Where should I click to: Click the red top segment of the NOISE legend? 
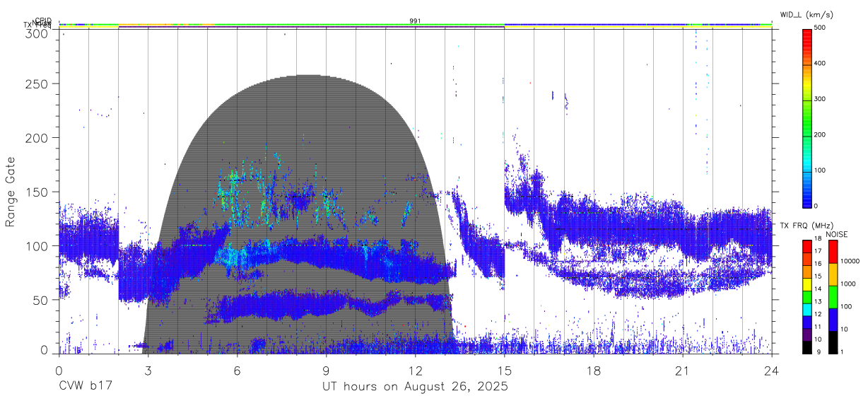coord(833,251)
